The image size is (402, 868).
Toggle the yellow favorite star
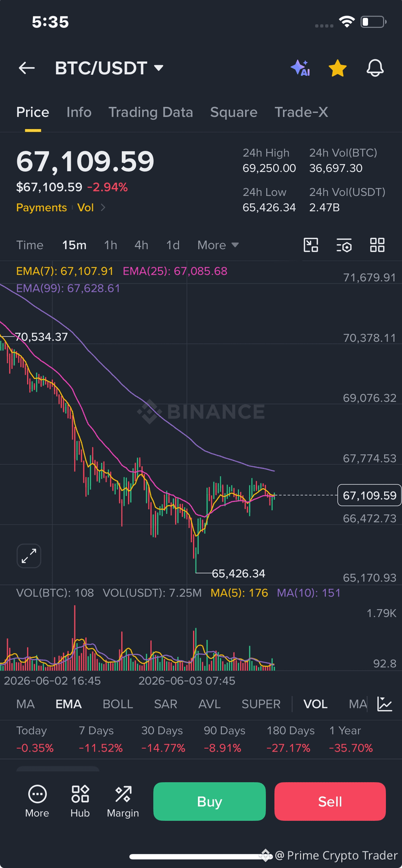click(x=337, y=68)
